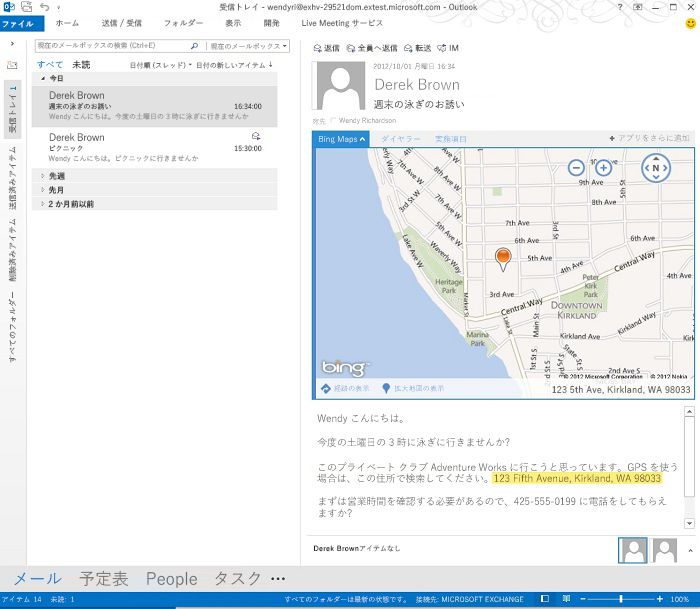Open the quick access toolbar customize arrow
The image size is (700, 609).
(x=58, y=8)
